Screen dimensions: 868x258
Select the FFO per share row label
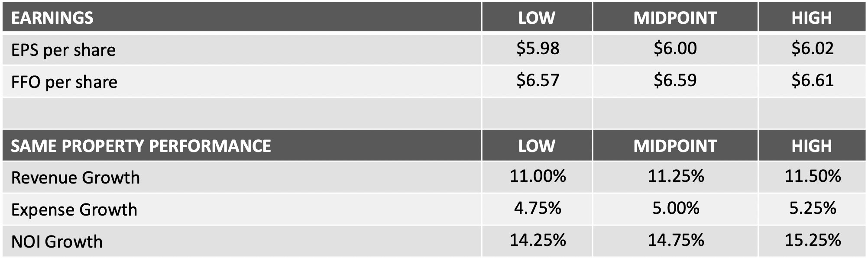pos(64,82)
